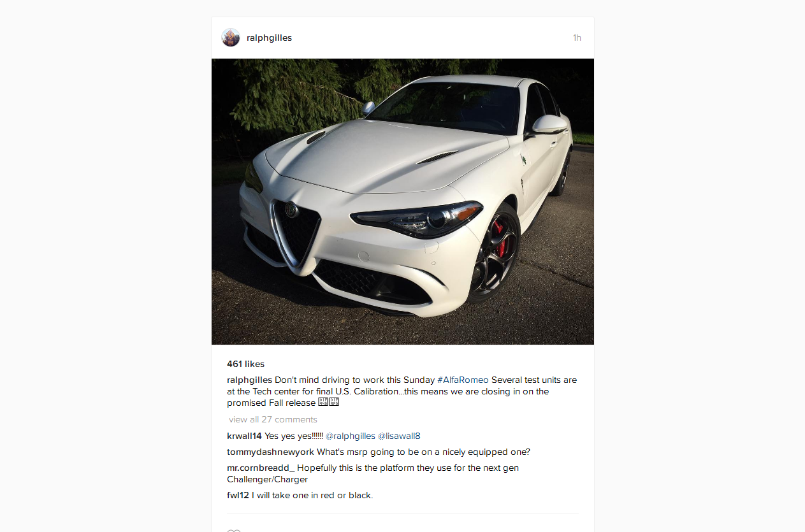Open mr.cornbreadd_ commenter profile
Screen dimensions: 805x532
[261, 468]
